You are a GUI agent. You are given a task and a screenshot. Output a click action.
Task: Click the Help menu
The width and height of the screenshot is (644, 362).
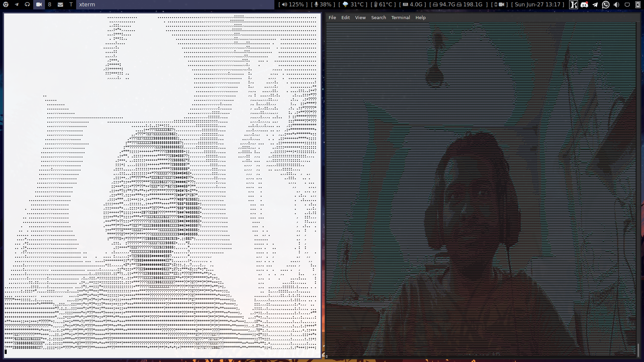[x=420, y=17]
